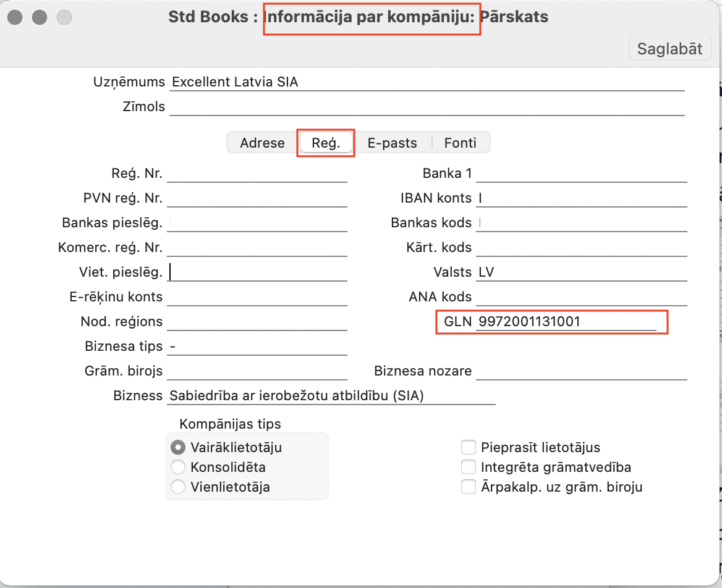Click the Saglabāt button
Image resolution: width=722 pixels, height=588 pixels.
(669, 49)
